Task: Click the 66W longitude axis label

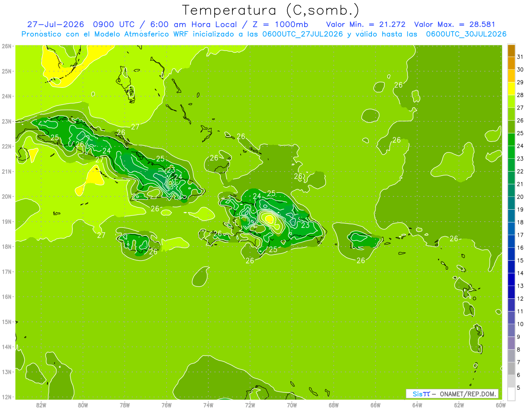Action: tap(376, 405)
